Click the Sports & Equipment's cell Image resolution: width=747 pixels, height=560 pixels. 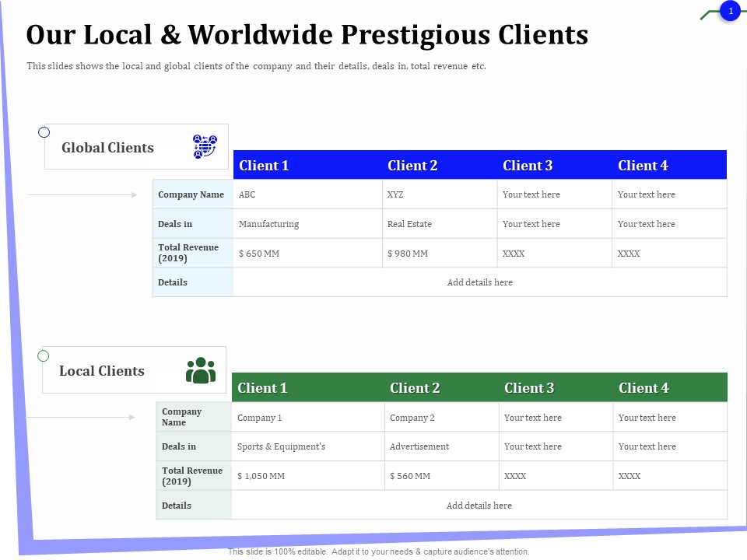click(308, 446)
